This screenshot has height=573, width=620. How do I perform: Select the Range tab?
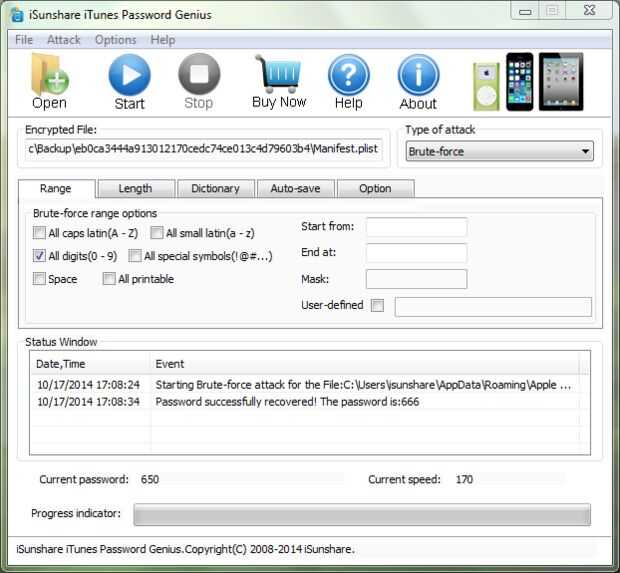point(56,188)
